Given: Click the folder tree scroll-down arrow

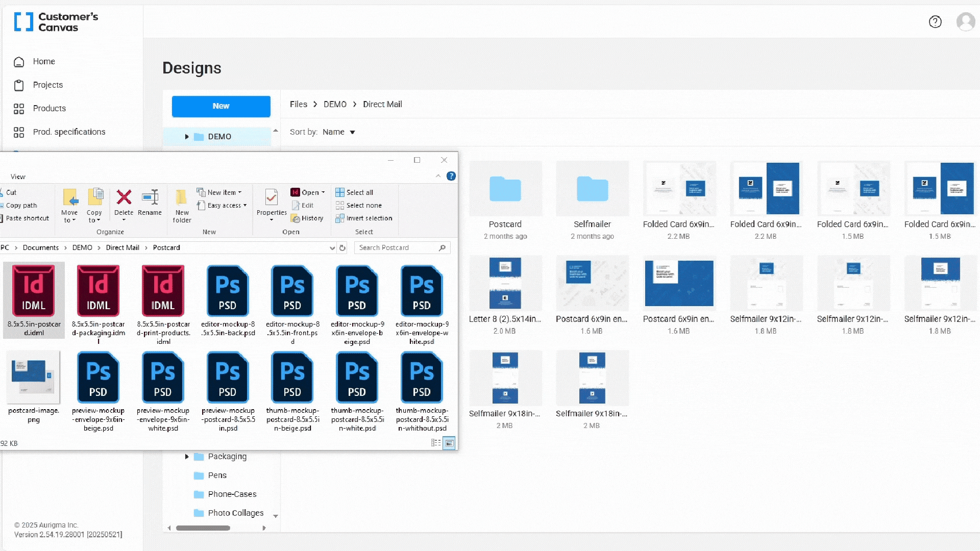Looking at the screenshot, I should [x=276, y=516].
